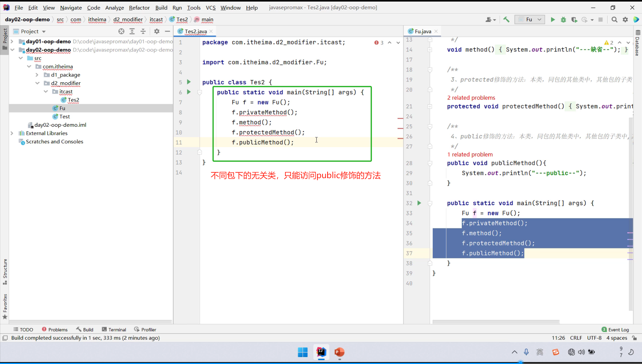
Task: Open the Windows Start menu
Action: 303,352
